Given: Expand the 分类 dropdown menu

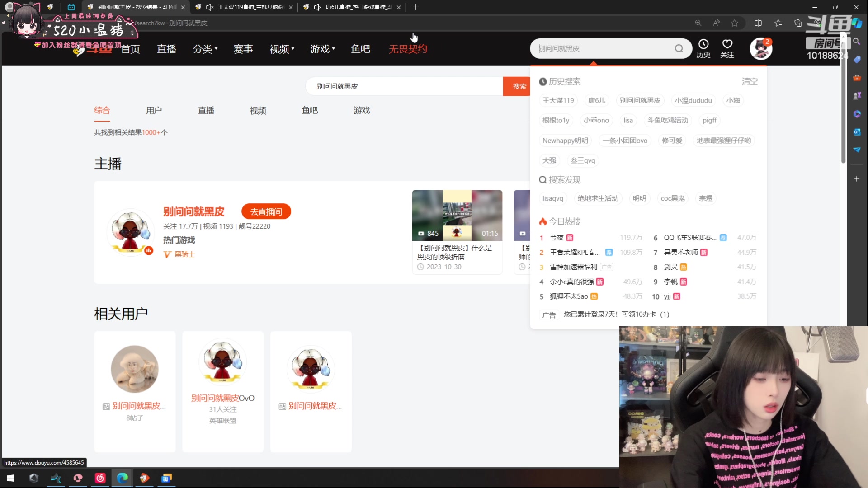Looking at the screenshot, I should click(205, 49).
